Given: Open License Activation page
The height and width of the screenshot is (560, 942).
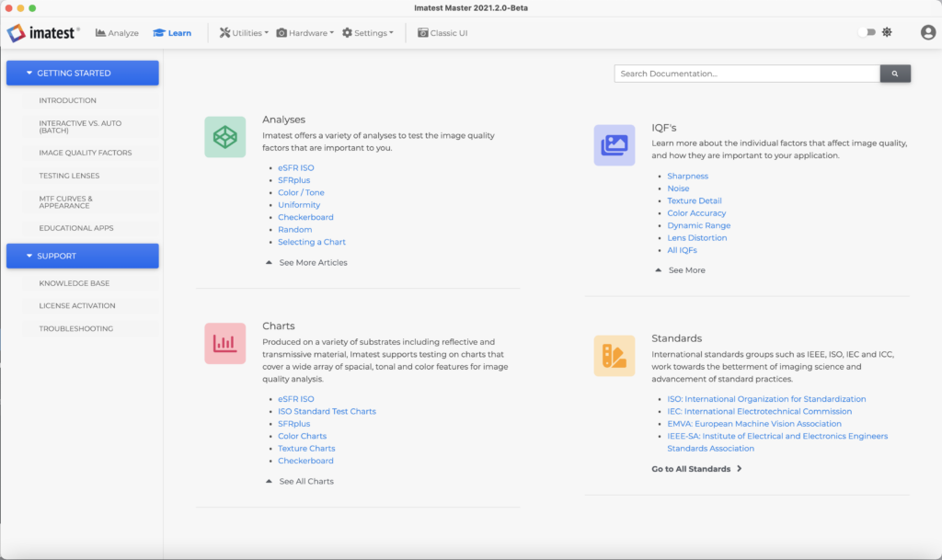Looking at the screenshot, I should pos(77,305).
